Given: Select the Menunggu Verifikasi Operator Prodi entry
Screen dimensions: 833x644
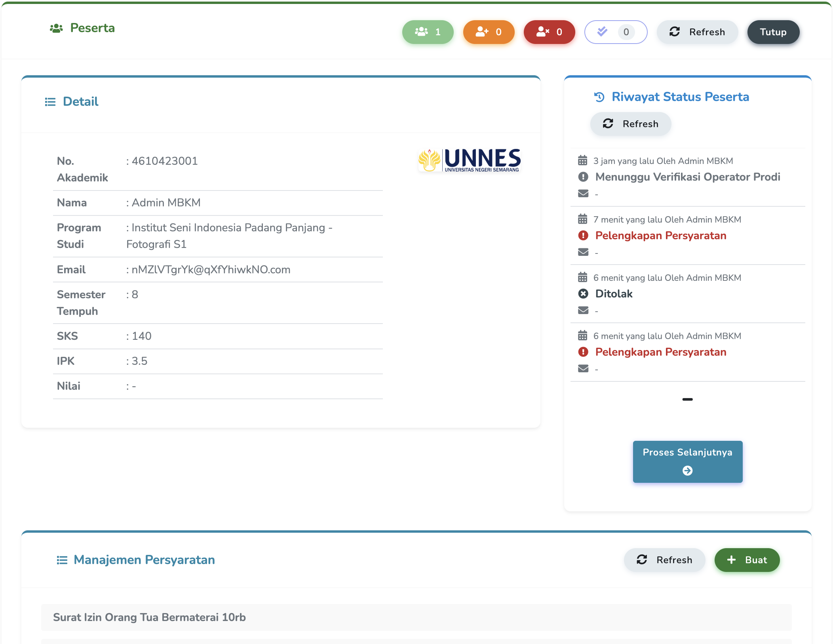Looking at the screenshot, I should [687, 177].
